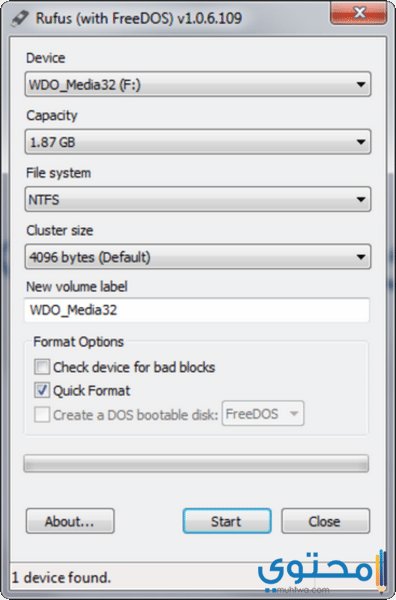Close the Rufus window with red X
Screen dimensions: 396x600
point(358,13)
